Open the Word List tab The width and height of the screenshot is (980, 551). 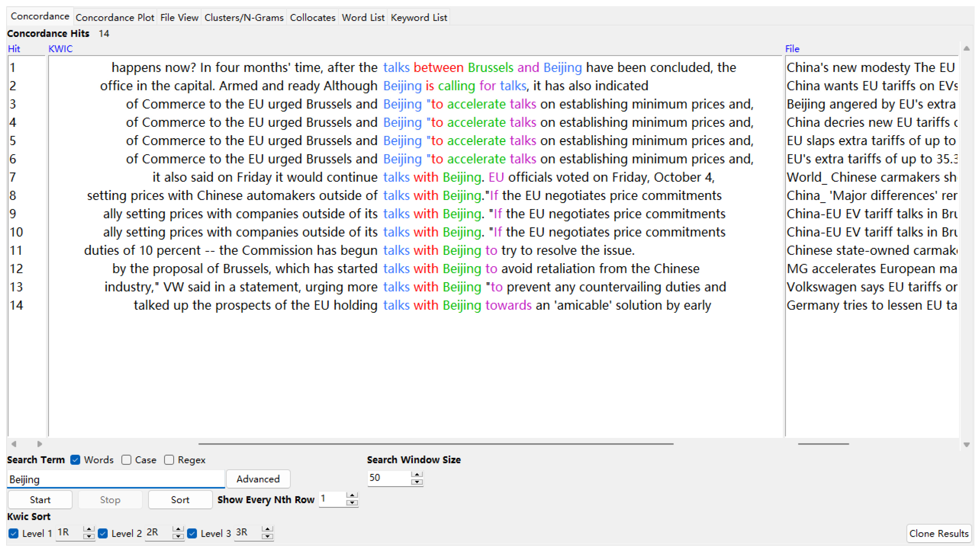(x=363, y=18)
